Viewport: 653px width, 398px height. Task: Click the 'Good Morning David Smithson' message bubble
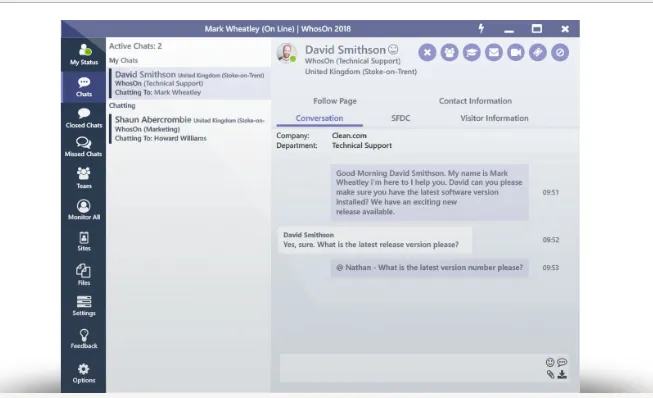429,192
